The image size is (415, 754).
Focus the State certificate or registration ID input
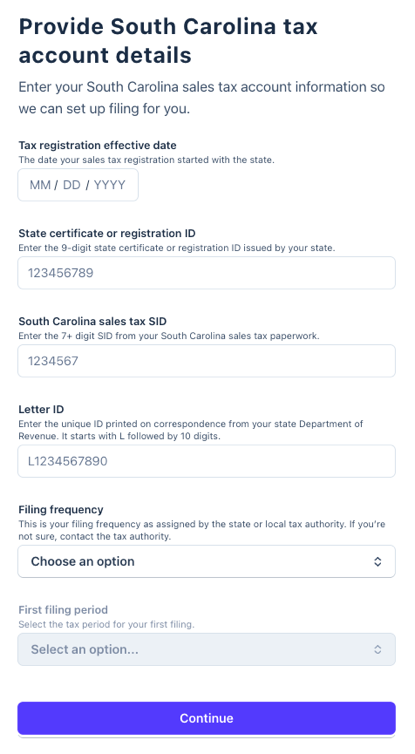pyautogui.click(x=207, y=273)
